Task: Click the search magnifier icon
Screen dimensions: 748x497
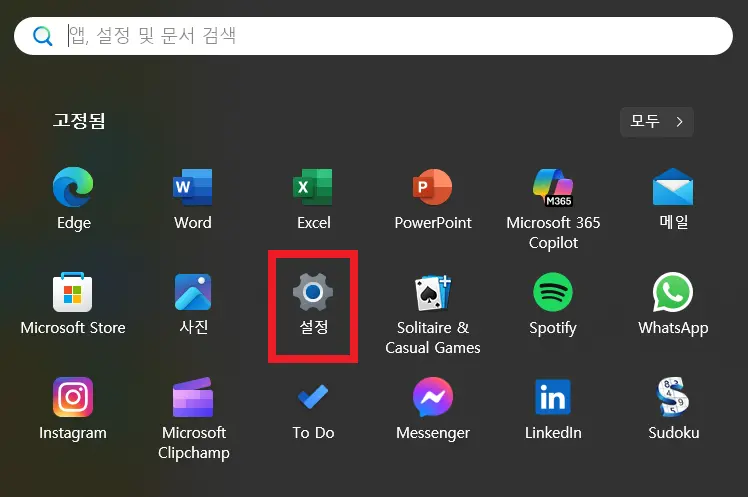Action: (x=42, y=36)
